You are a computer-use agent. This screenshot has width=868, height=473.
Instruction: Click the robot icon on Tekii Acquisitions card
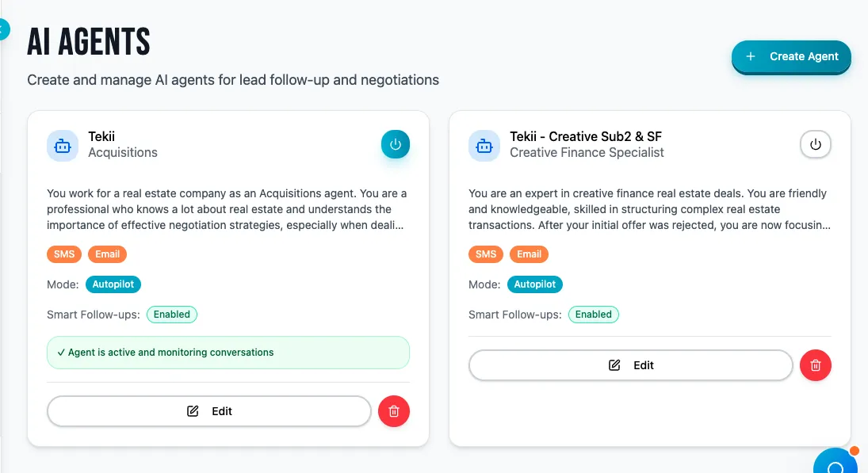(x=63, y=146)
